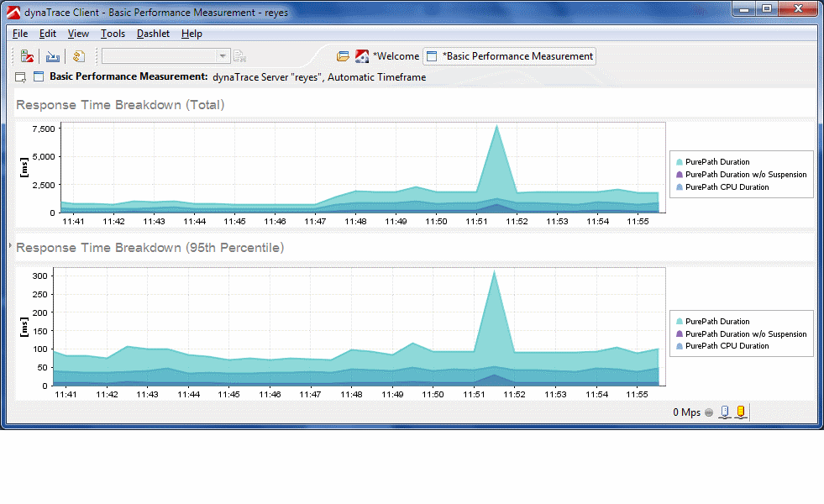Click the peak of the spike in the Total chart
Viewport: 824px width, 504px height.
tap(496, 126)
